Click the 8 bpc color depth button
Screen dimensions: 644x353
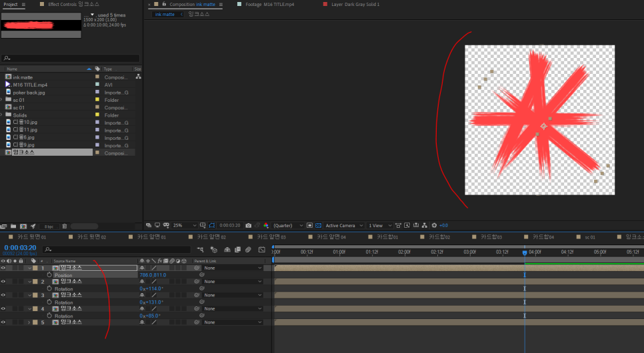click(49, 226)
